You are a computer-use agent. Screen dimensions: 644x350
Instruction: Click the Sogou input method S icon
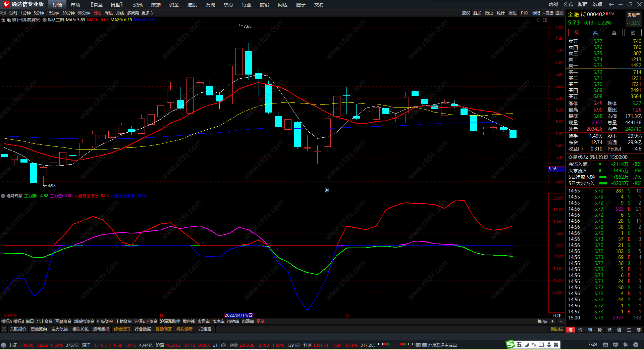tap(510, 344)
